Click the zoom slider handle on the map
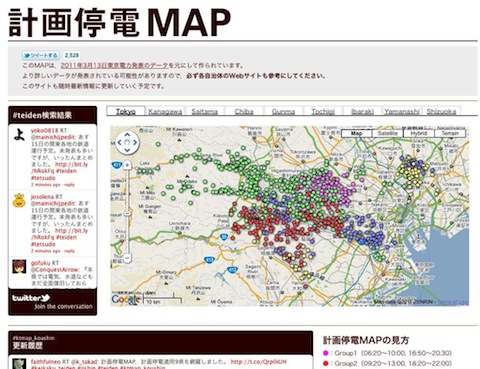This screenshot has width=480, height=369. 127,213
